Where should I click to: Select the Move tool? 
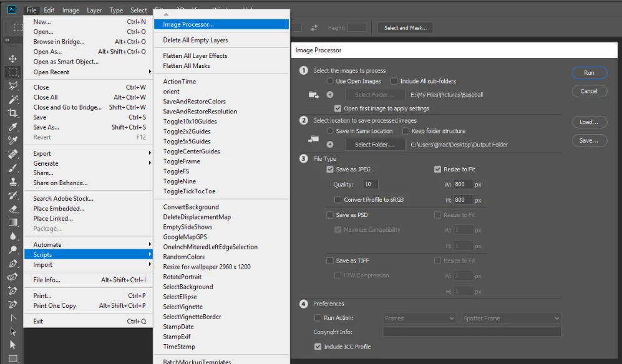pyautogui.click(x=12, y=59)
